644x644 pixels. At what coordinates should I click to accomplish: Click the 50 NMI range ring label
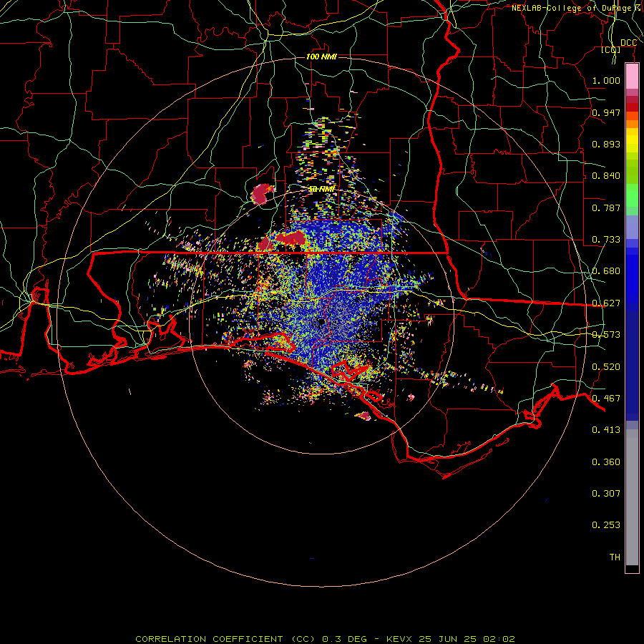321,189
